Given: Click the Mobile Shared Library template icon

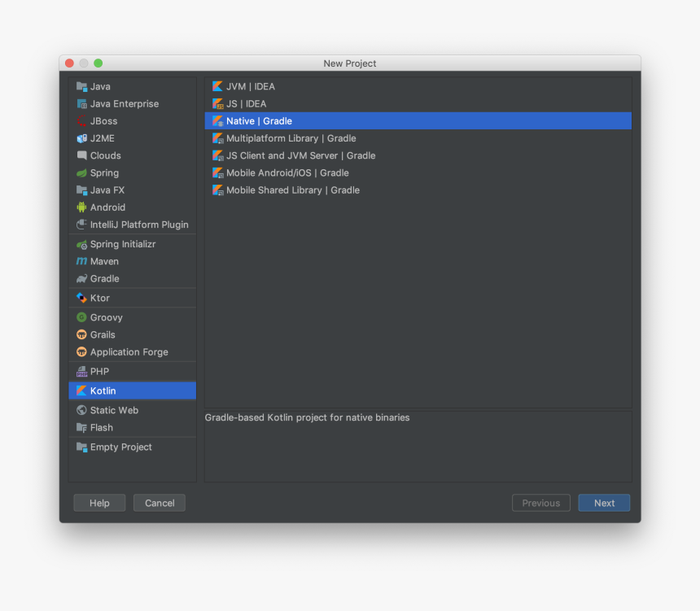Looking at the screenshot, I should (218, 190).
